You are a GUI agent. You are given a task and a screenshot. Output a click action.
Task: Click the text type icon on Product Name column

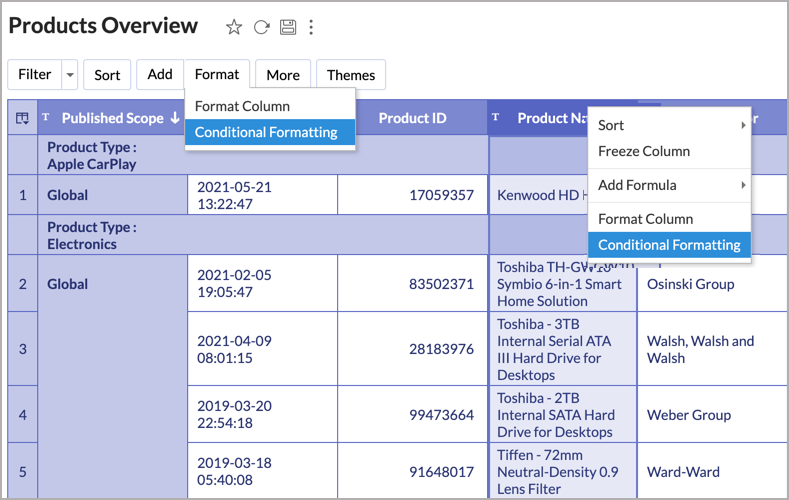[x=497, y=117]
